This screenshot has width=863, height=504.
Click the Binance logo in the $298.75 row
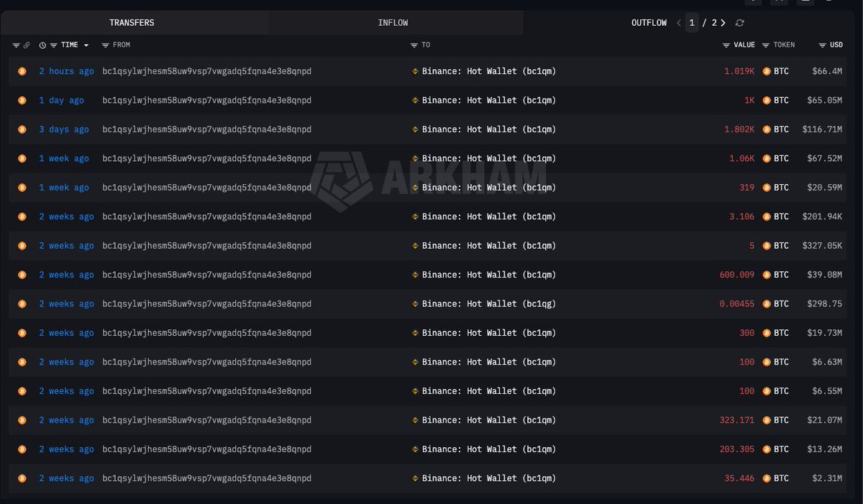coord(415,304)
